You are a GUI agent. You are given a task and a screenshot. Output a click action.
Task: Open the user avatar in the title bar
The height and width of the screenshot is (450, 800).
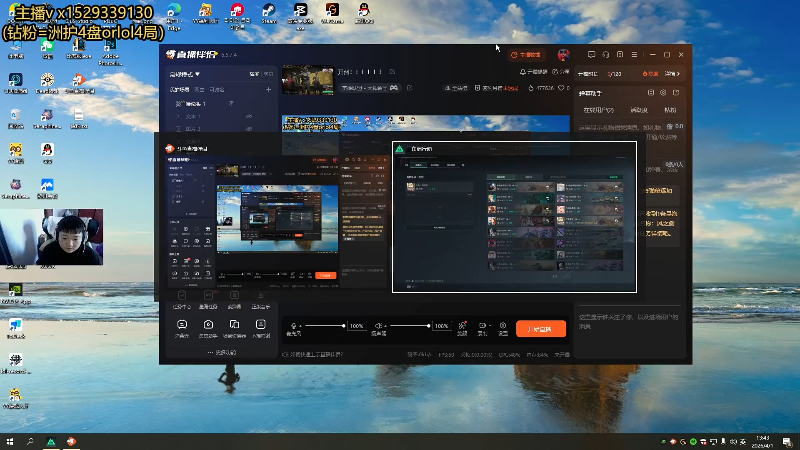pos(563,55)
